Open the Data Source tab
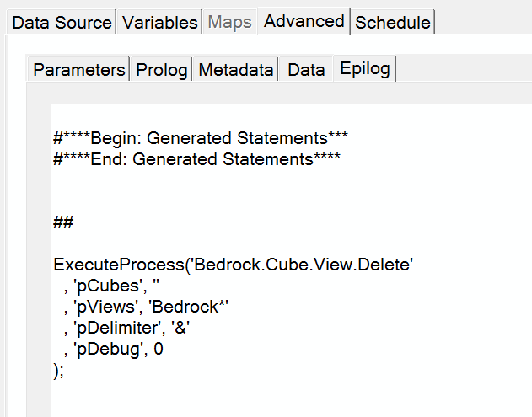The image size is (532, 417). point(62,23)
